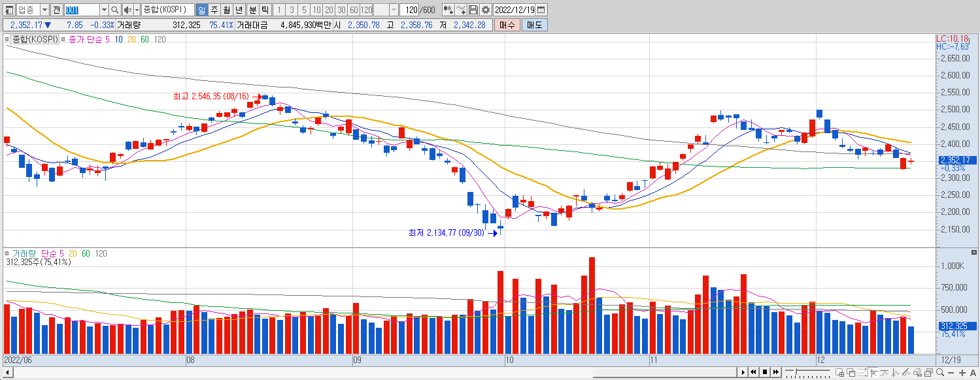
Task: Click the 매도 sell button
Action: pyautogui.click(x=535, y=25)
